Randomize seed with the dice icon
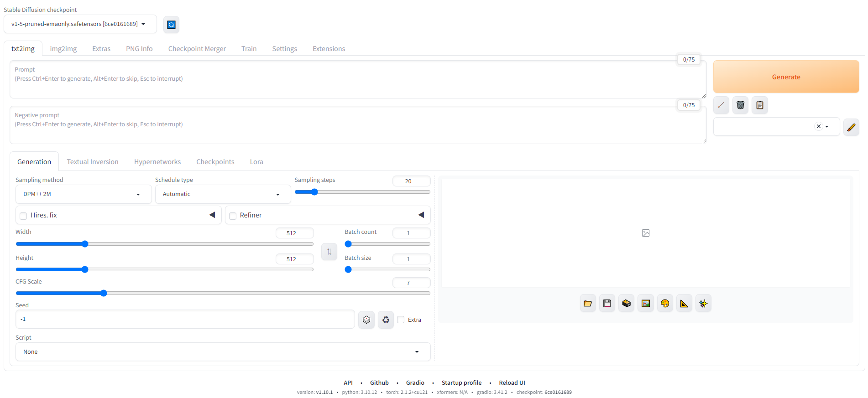The image size is (868, 398). coord(366,320)
